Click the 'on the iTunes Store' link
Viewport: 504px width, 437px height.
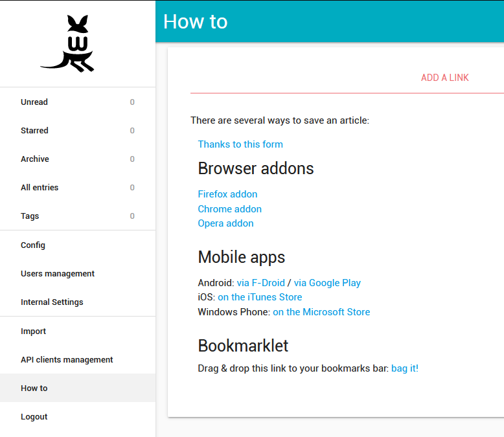pyautogui.click(x=260, y=297)
